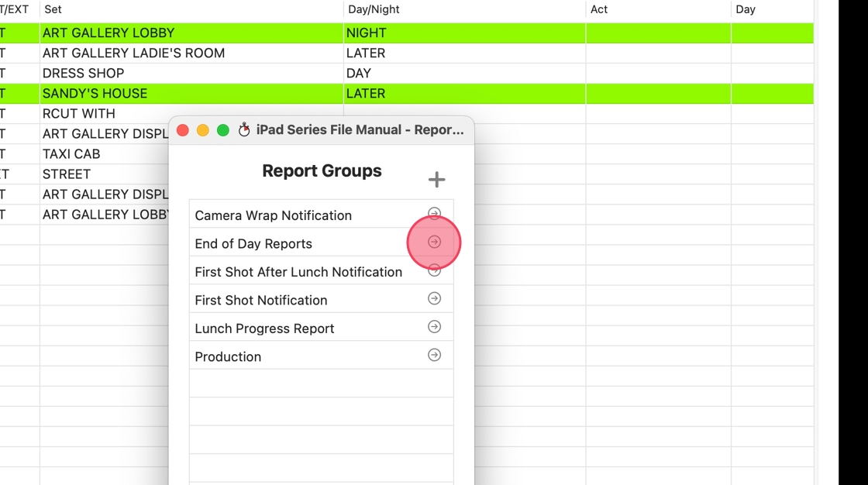
Task: Select Lunch Progress Report group name
Action: (264, 328)
